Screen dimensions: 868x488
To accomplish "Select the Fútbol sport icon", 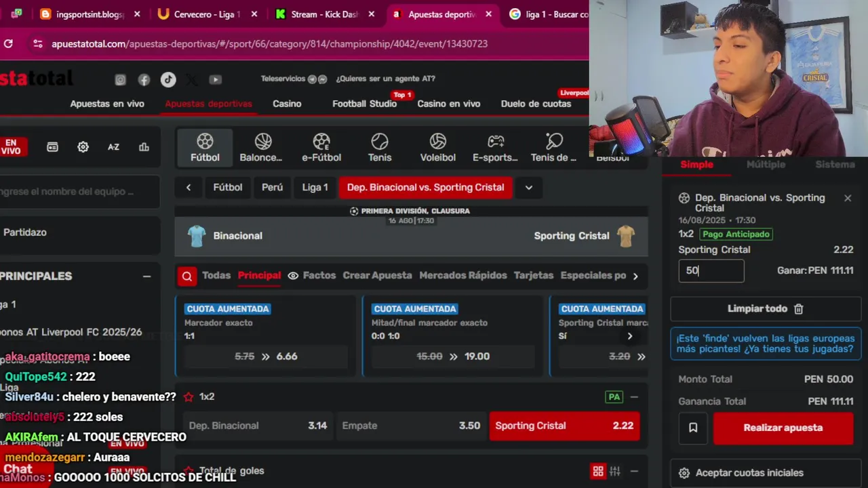I will [x=205, y=147].
